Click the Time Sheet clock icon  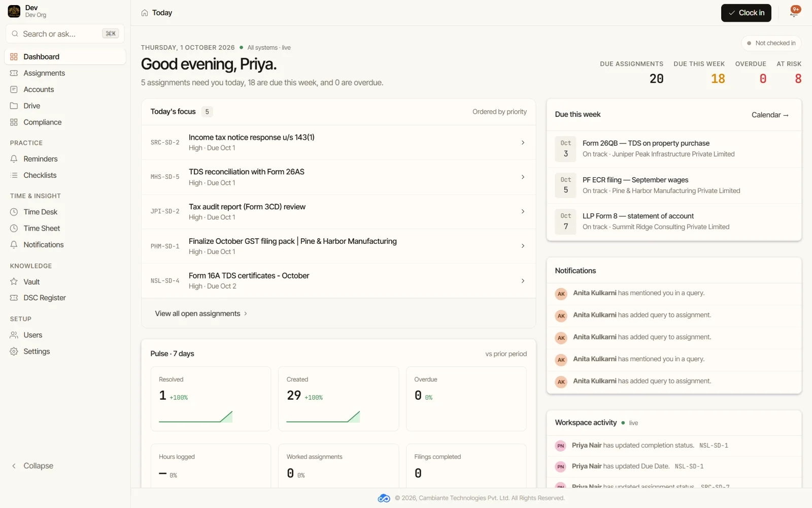click(x=14, y=229)
